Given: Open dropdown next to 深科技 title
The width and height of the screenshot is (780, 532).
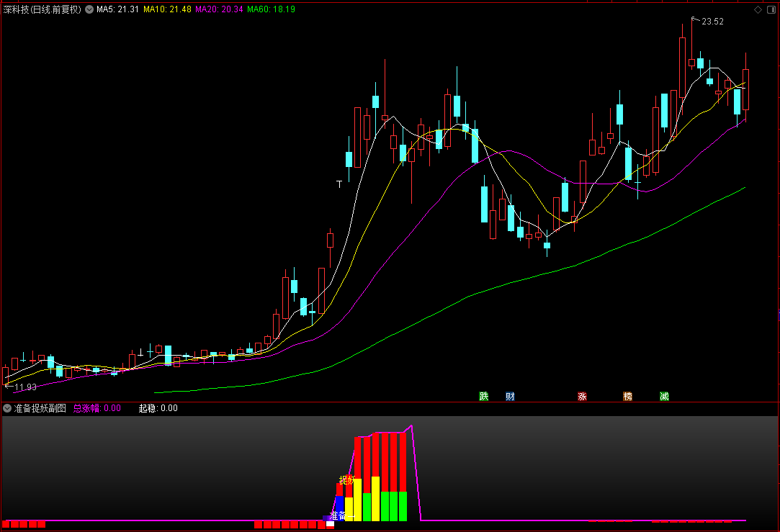Looking at the screenshot, I should (x=89, y=9).
